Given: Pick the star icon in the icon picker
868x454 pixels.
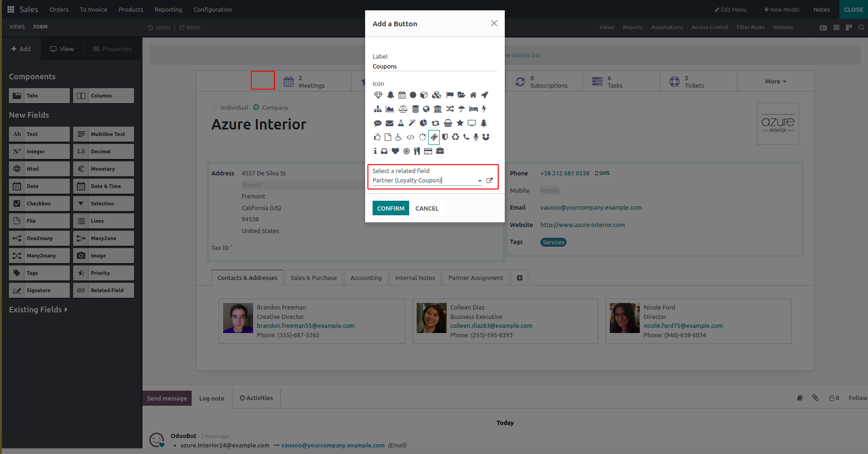Looking at the screenshot, I should coord(460,123).
